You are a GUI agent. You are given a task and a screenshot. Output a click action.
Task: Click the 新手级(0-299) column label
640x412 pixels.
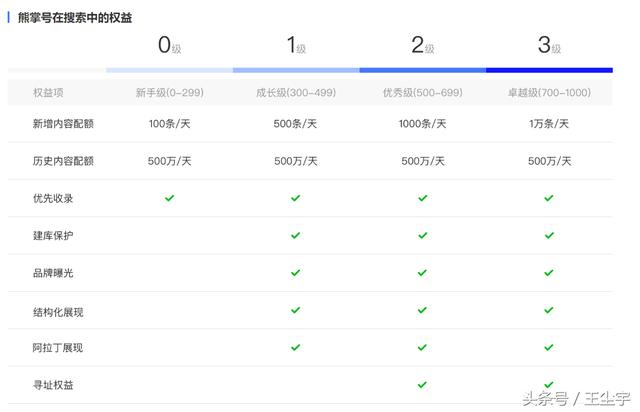169,92
